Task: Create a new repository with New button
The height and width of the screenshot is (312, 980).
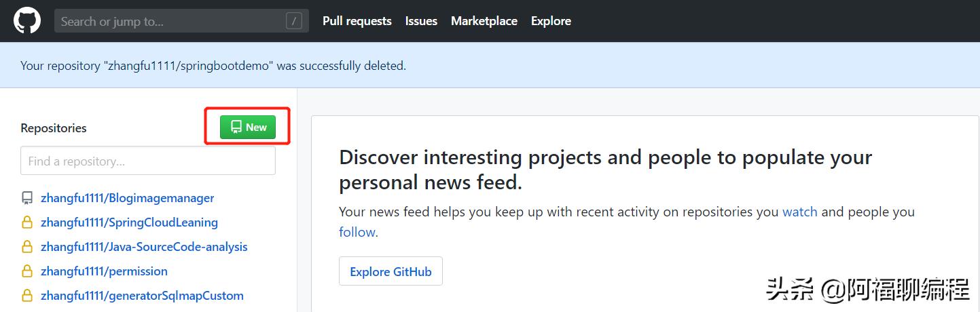Action: click(x=248, y=127)
